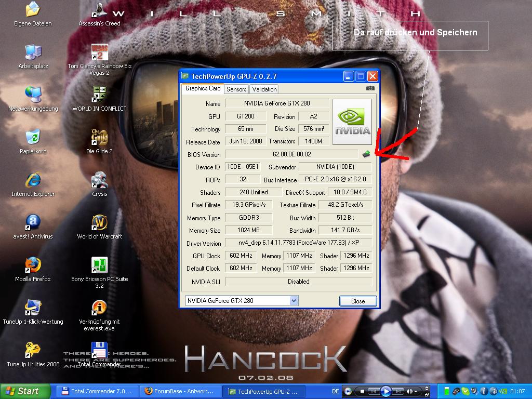Image resolution: width=532 pixels, height=399 pixels.
Task: Skip to previous track in media toolbar
Action: pos(374,392)
